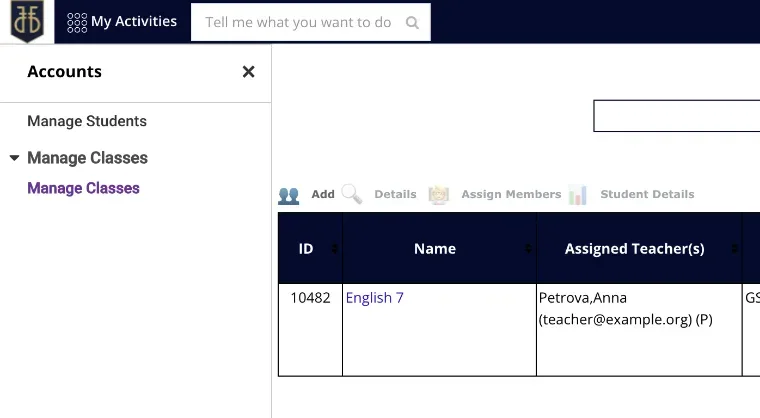Image resolution: width=760 pixels, height=418 pixels.
Task: Select the purple Manage Classes link
Action: tap(83, 188)
